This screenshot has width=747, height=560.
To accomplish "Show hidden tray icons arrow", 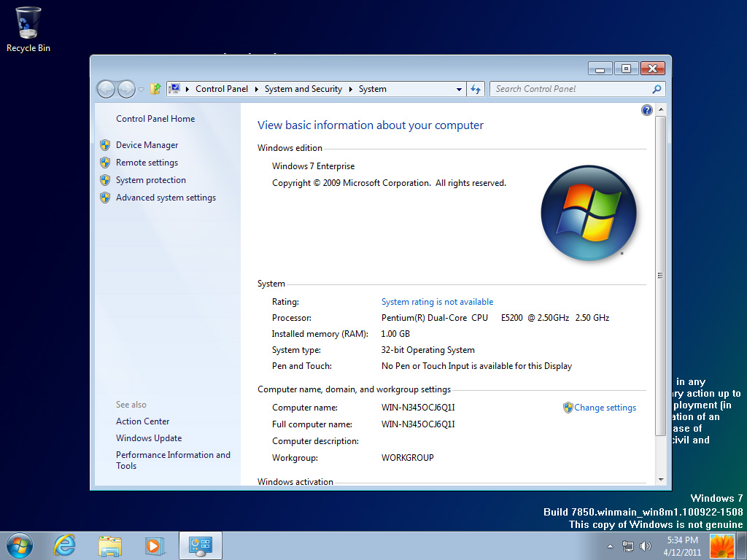I will [610, 546].
